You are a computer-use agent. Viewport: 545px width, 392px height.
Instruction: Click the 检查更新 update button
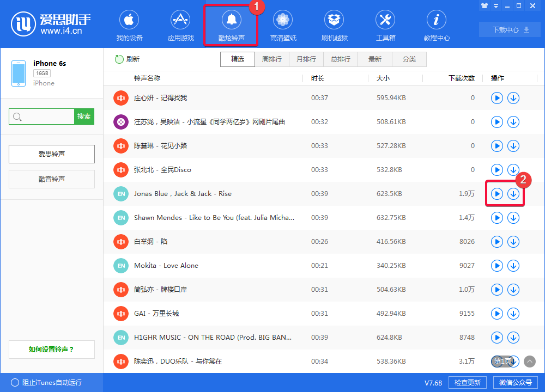click(467, 382)
